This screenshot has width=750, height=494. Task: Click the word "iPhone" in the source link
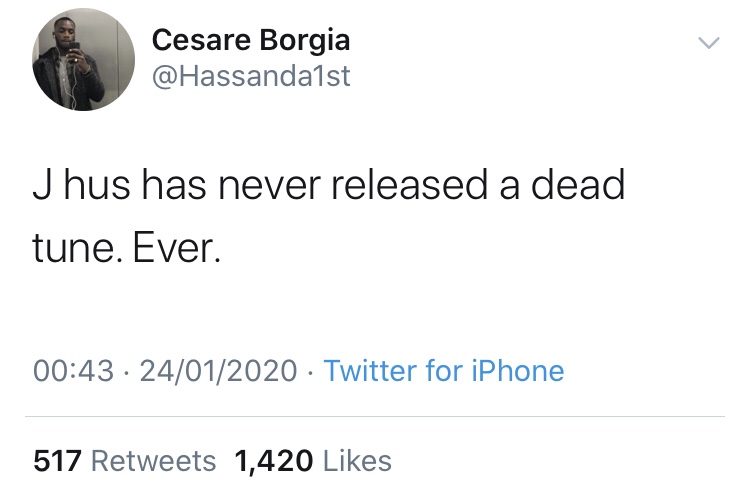click(518, 371)
